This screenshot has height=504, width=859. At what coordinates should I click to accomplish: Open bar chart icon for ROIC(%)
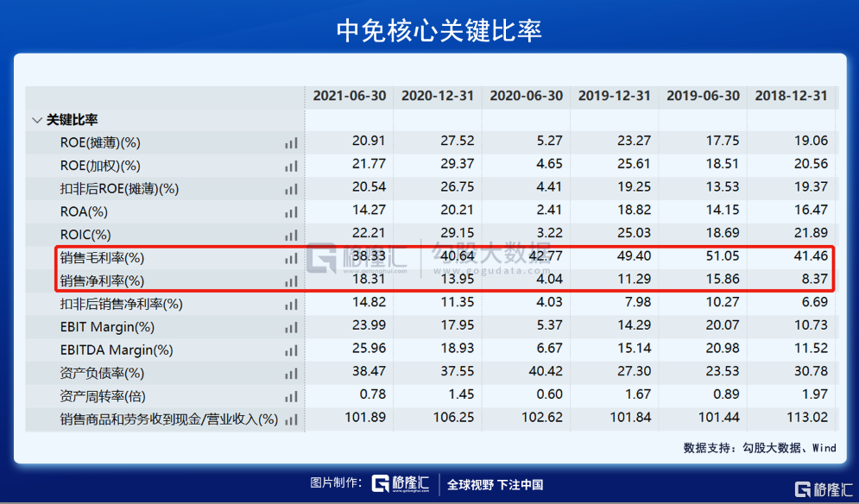coord(291,236)
